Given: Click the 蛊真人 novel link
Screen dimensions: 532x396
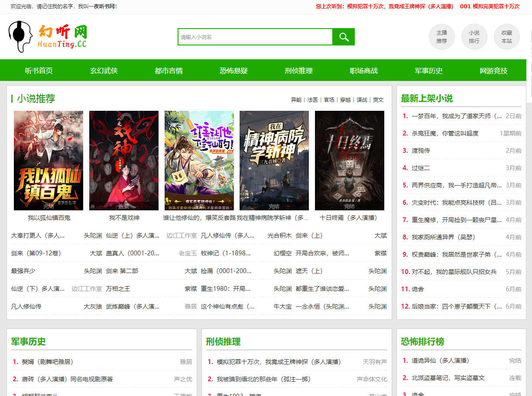Looking at the screenshot, I should click(x=133, y=253).
